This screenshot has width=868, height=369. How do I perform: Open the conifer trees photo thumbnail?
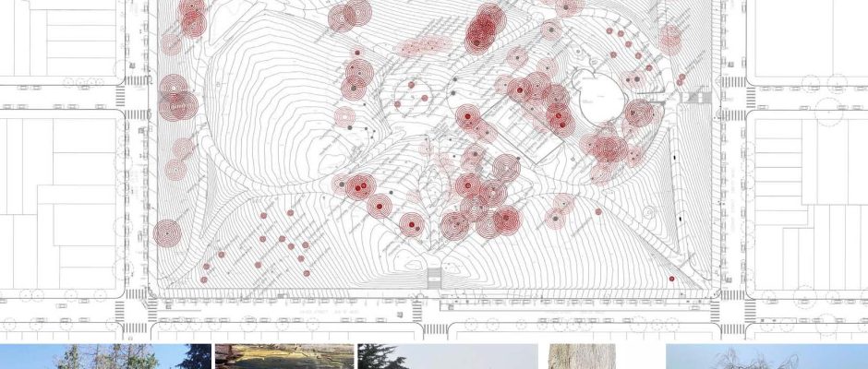pyautogui.click(x=105, y=357)
